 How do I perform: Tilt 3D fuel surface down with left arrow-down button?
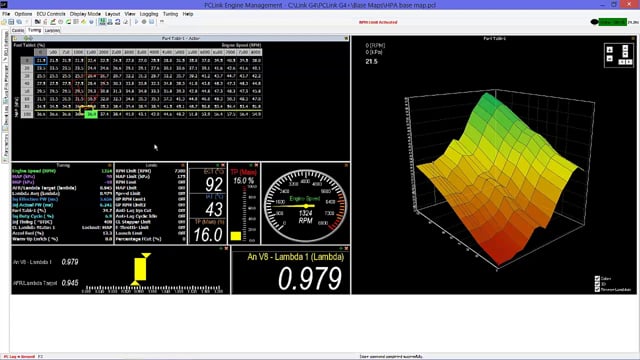coord(610,59)
